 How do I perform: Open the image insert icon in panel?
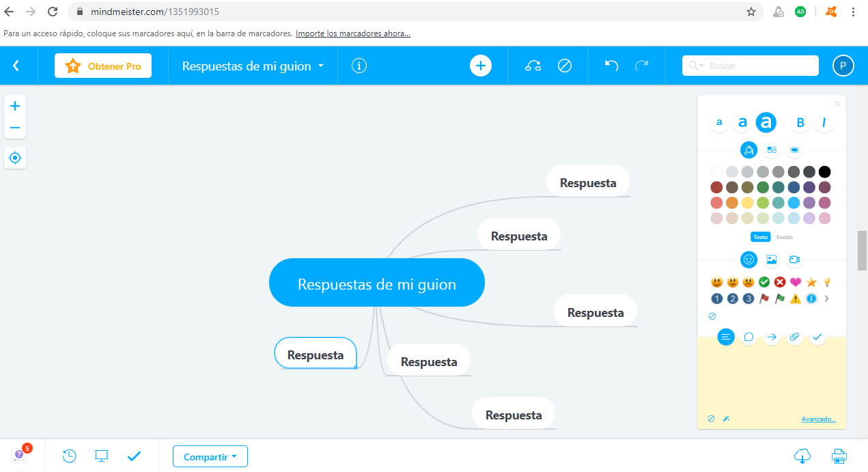(772, 260)
